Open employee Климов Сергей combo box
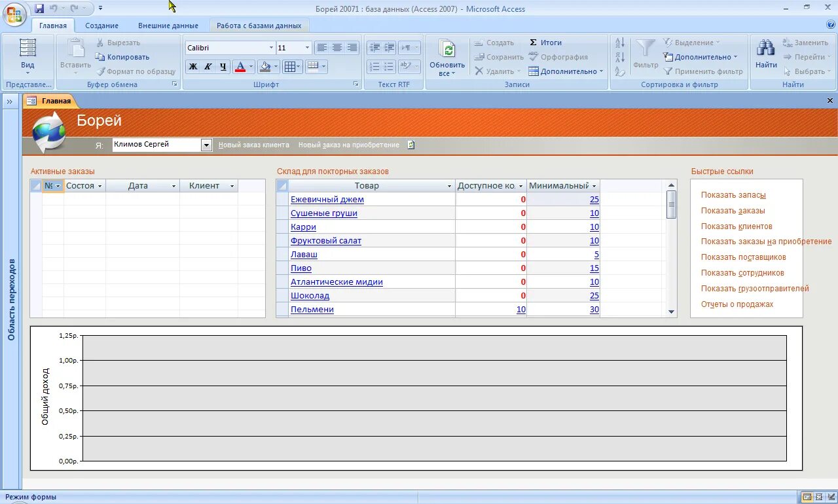838x504 pixels. pos(207,145)
